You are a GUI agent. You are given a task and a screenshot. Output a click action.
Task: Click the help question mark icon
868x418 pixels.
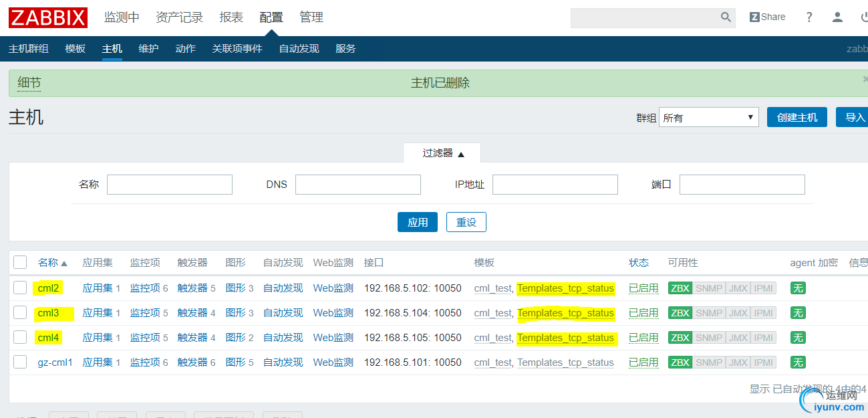coord(809,17)
